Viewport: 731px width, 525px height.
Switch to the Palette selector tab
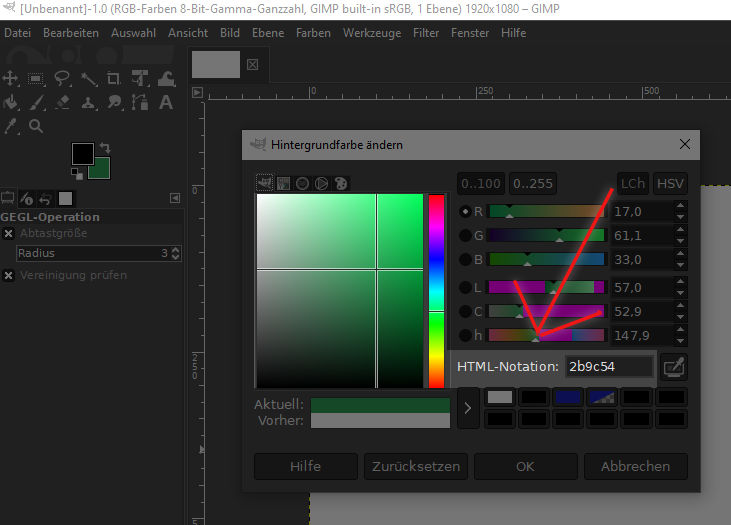coord(341,183)
